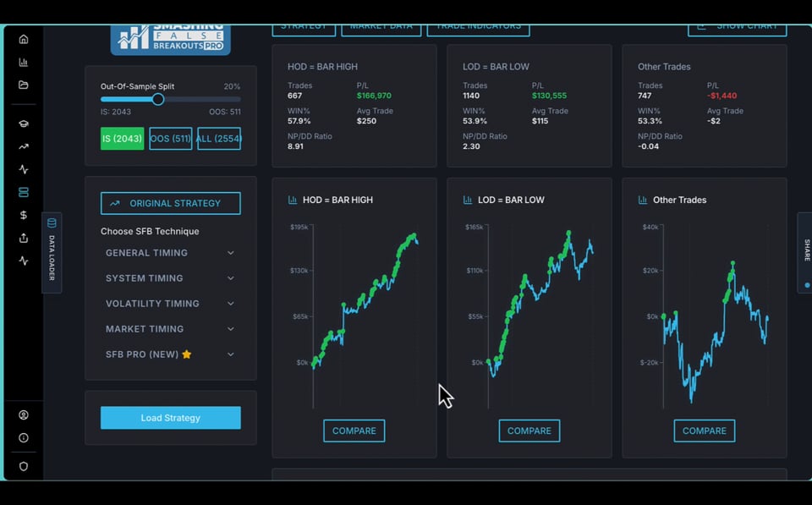Click the graduation cap sidebar icon

[x=24, y=124]
